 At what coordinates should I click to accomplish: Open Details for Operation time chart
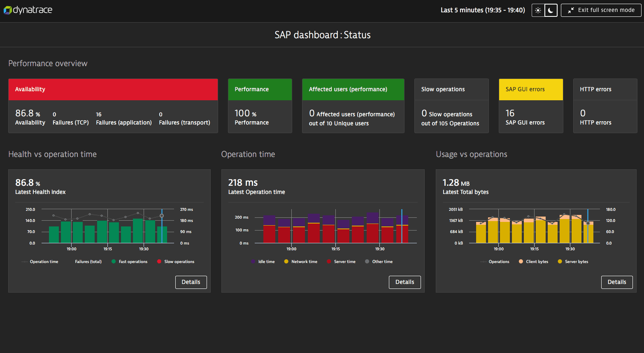click(x=405, y=282)
